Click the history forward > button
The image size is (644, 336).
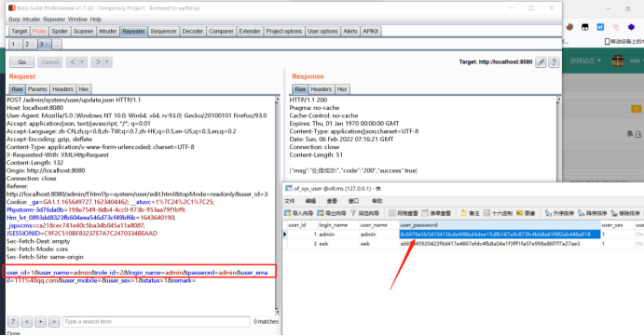tap(98, 62)
